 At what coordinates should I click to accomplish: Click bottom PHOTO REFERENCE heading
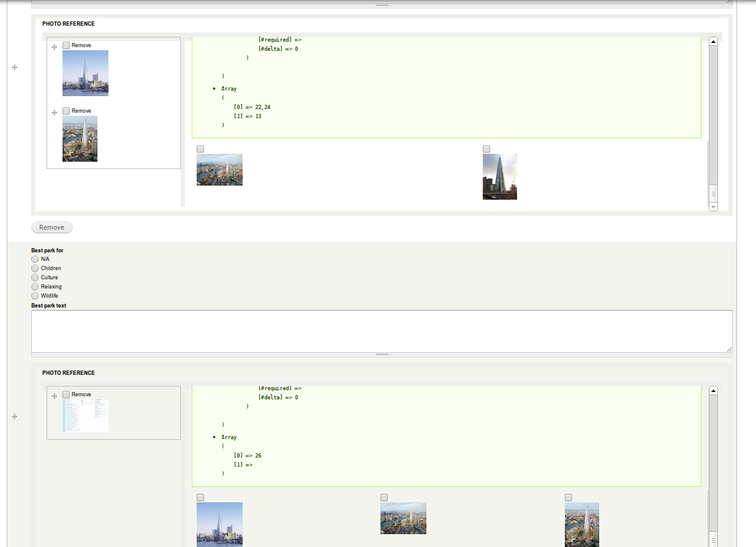69,373
